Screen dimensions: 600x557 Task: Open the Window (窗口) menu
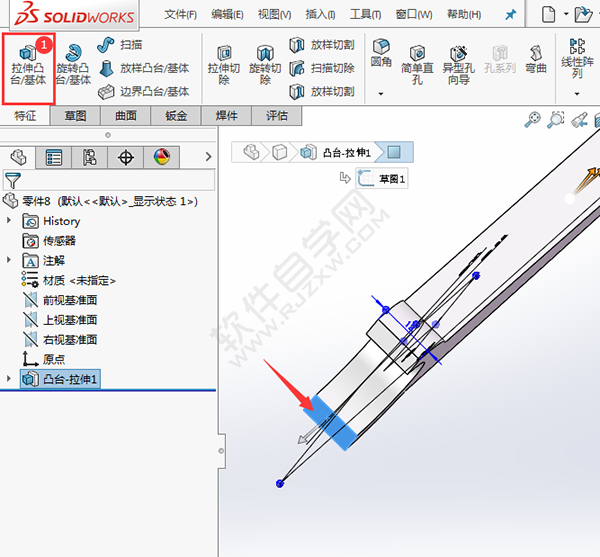pyautogui.click(x=414, y=15)
